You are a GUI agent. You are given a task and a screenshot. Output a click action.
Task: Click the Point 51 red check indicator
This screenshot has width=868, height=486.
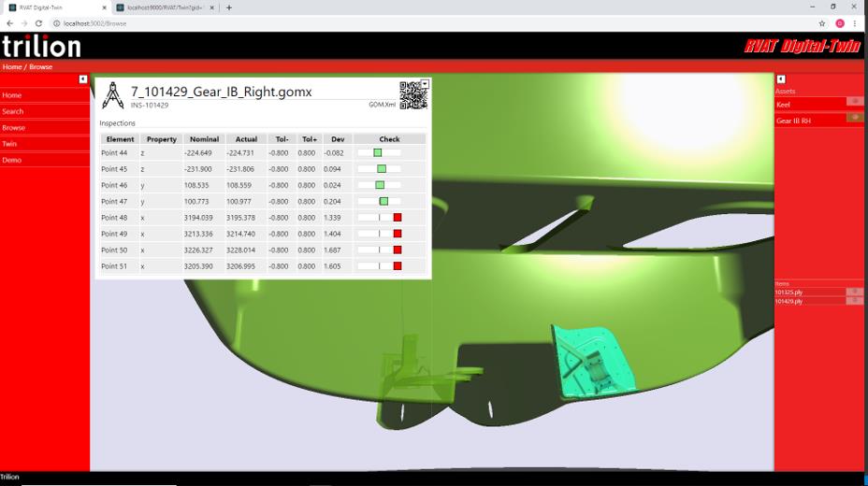[398, 266]
